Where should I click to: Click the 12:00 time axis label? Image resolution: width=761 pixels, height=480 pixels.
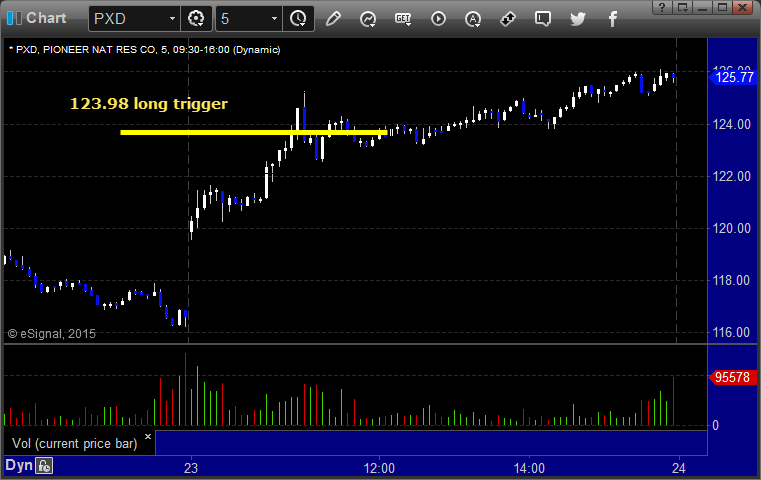(x=379, y=468)
